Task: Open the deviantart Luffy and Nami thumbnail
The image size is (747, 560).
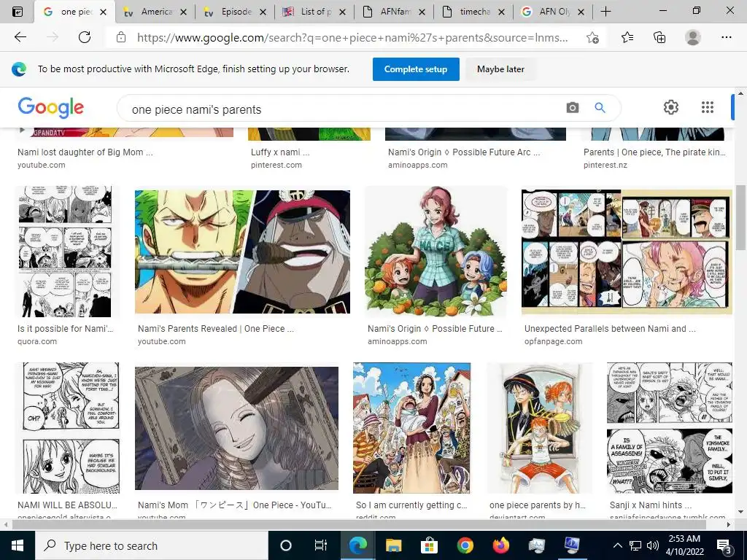Action: 539,428
